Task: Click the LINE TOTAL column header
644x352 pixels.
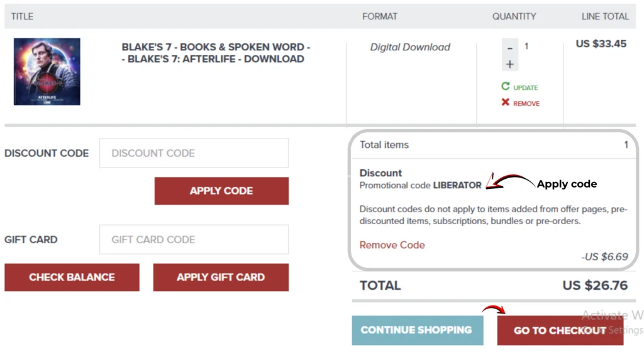Action: point(605,16)
